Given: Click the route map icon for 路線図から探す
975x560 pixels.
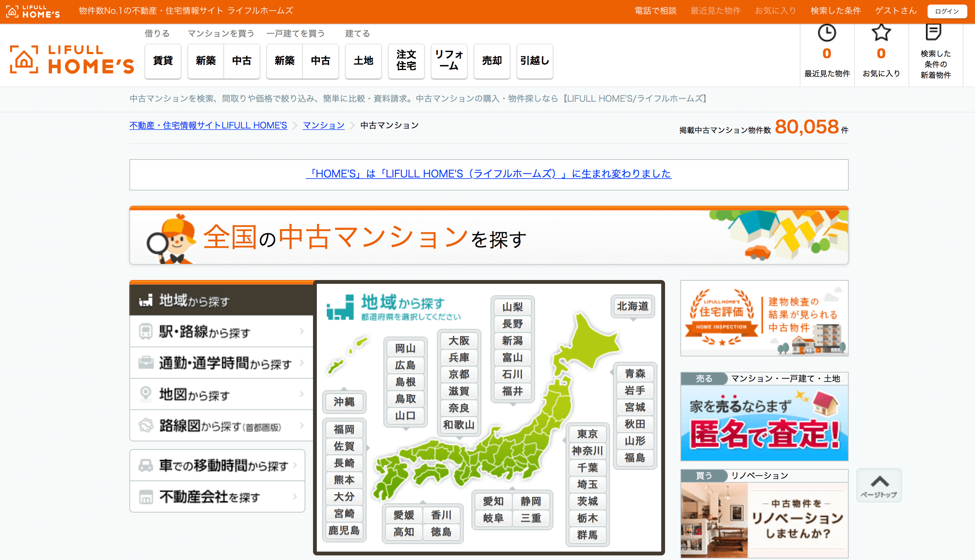Looking at the screenshot, I should point(146,425).
